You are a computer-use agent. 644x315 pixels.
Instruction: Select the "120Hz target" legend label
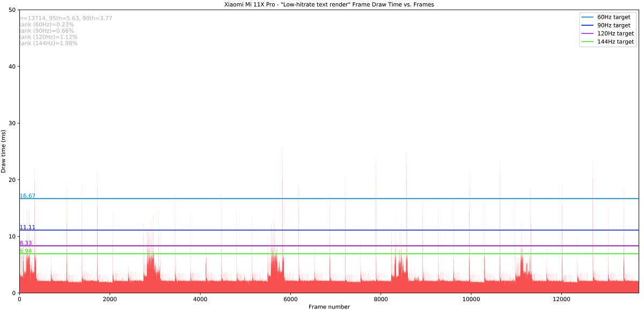coord(616,33)
